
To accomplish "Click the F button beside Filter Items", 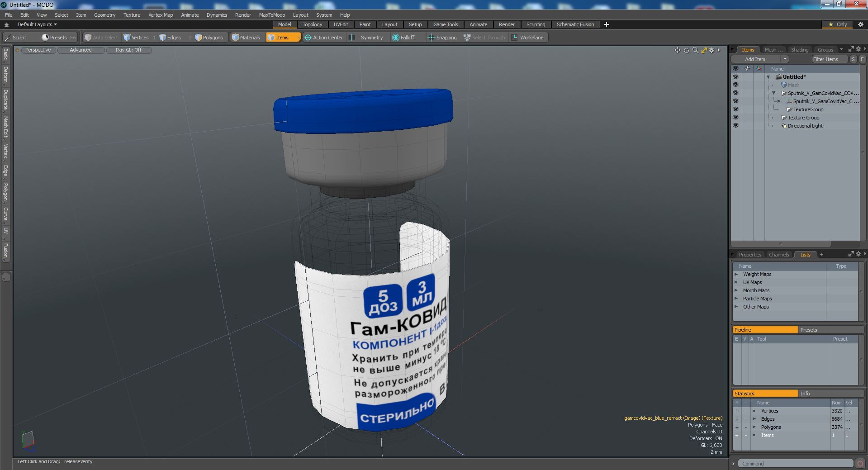I will coord(862,59).
